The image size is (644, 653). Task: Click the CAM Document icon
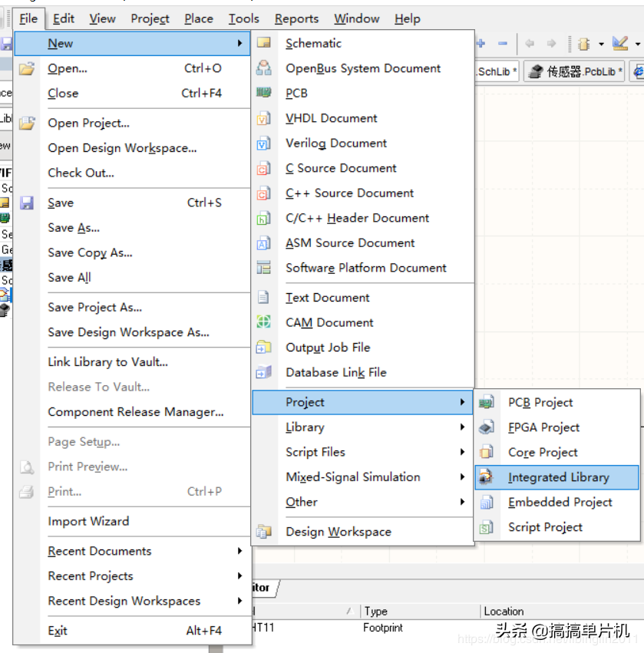pos(264,322)
